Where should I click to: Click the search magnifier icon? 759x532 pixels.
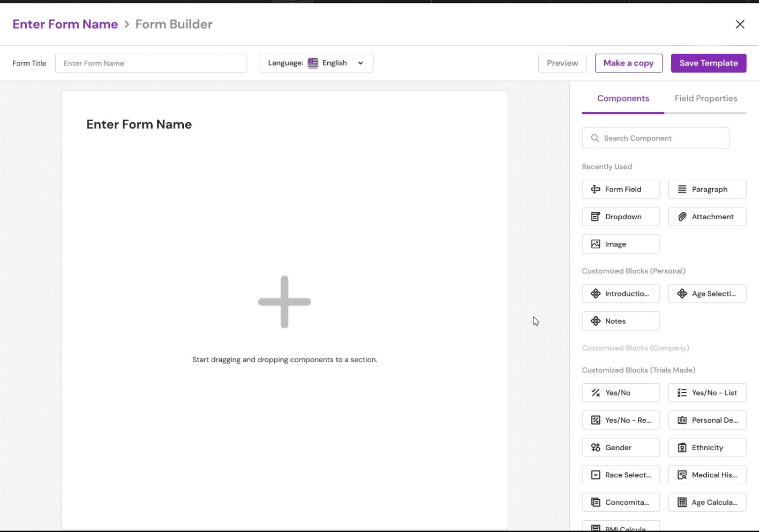(x=595, y=138)
